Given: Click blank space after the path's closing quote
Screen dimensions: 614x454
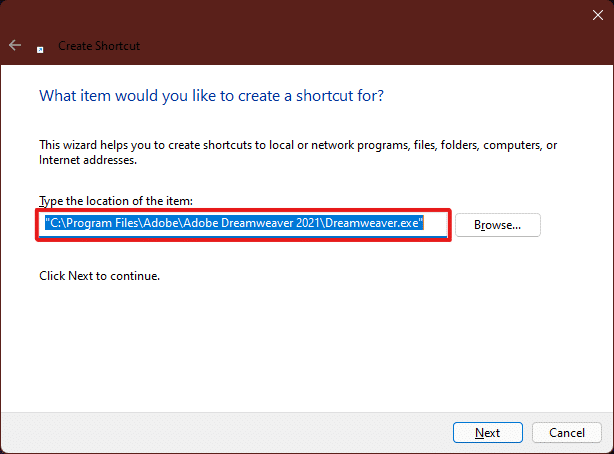Looking at the screenshot, I should 435,223.
